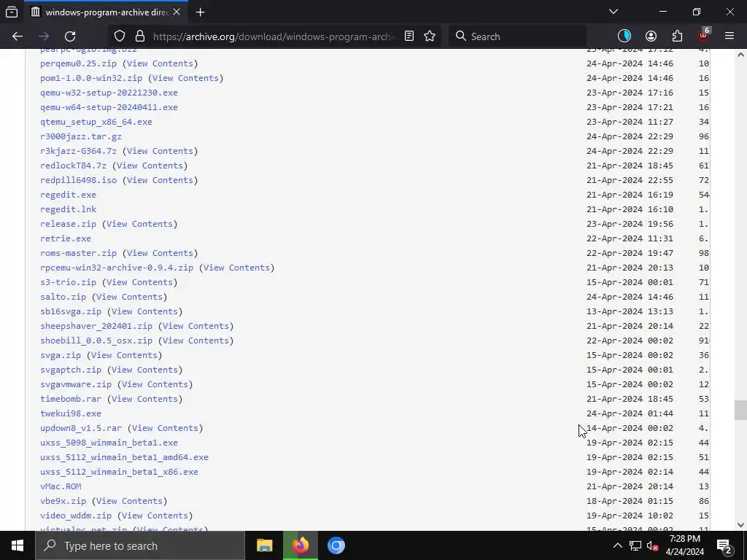Go back to the previous page
Screen dimensions: 747x560
18,36
